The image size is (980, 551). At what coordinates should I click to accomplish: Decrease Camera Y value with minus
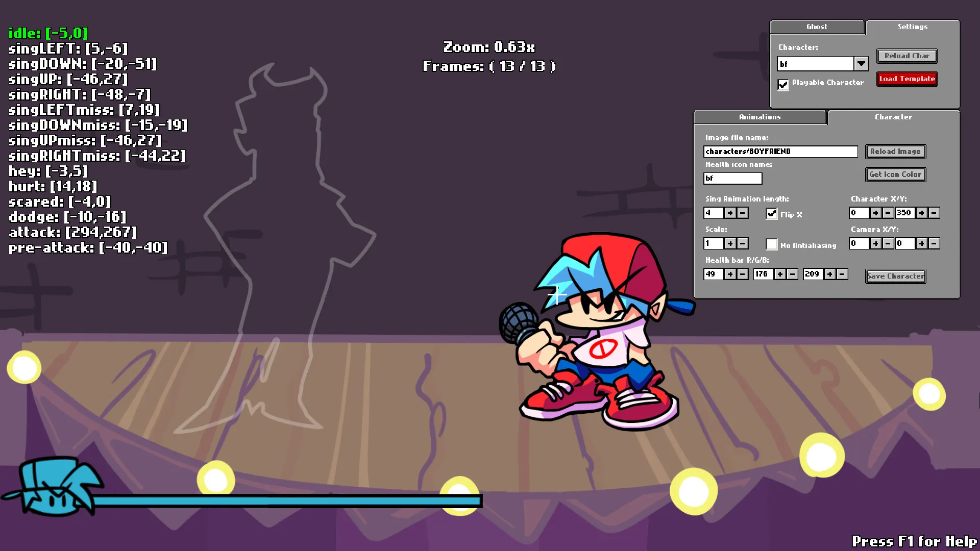click(934, 244)
